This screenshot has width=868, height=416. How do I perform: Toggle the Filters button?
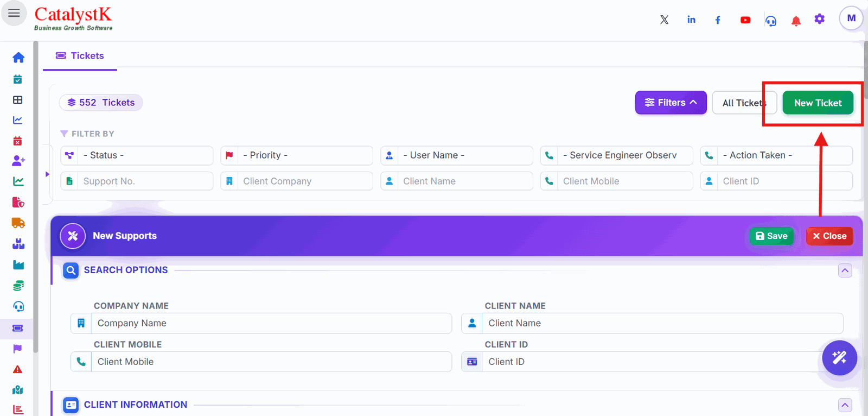click(x=671, y=103)
